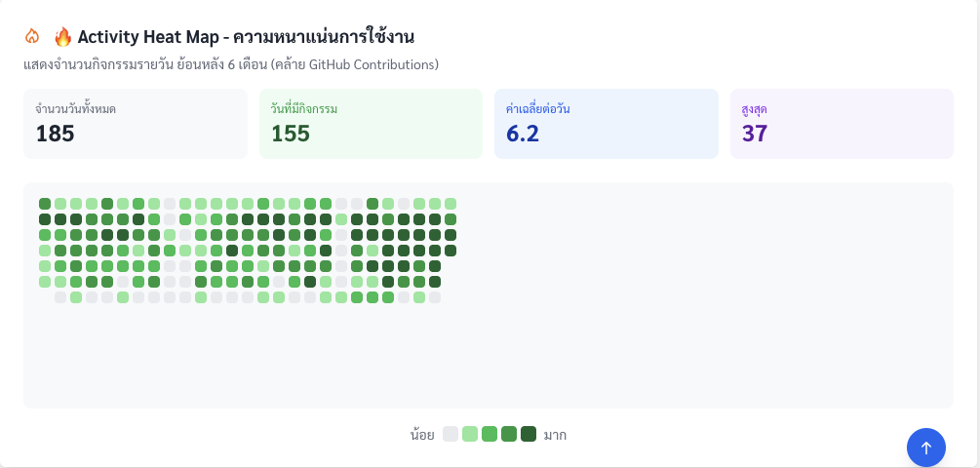Click the first cell of the second heat map row
Viewport: 980px width, 468px height.
[x=45, y=219]
